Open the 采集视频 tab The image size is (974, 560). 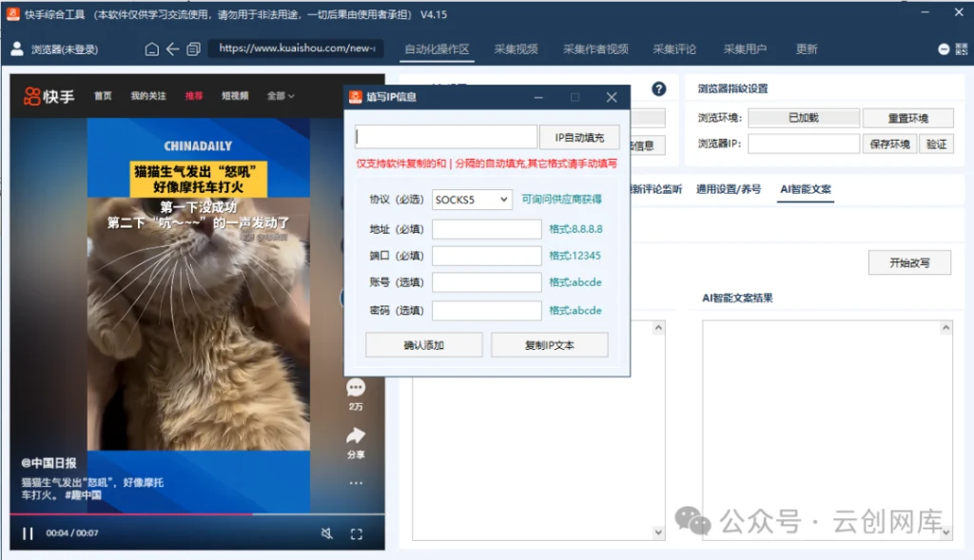(x=516, y=49)
